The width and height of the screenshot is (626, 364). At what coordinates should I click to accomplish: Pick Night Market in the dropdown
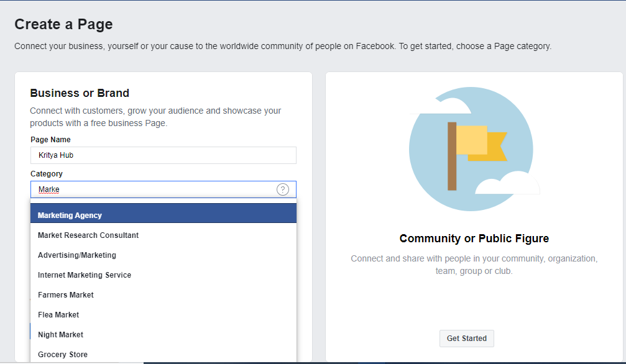coord(163,334)
